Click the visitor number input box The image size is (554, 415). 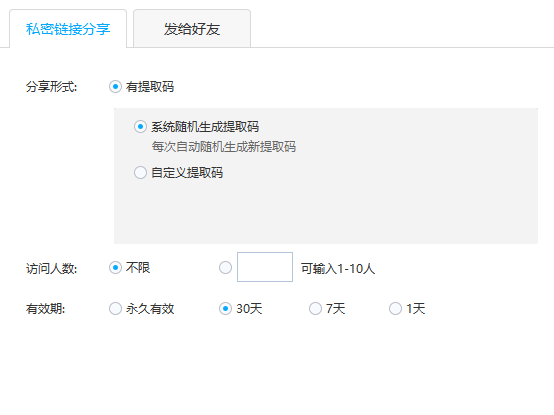click(x=265, y=267)
